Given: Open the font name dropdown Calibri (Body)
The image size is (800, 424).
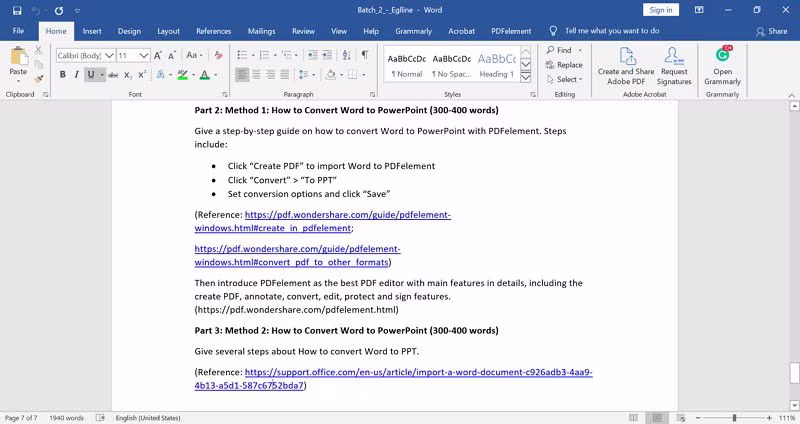Looking at the screenshot, I should [x=109, y=55].
